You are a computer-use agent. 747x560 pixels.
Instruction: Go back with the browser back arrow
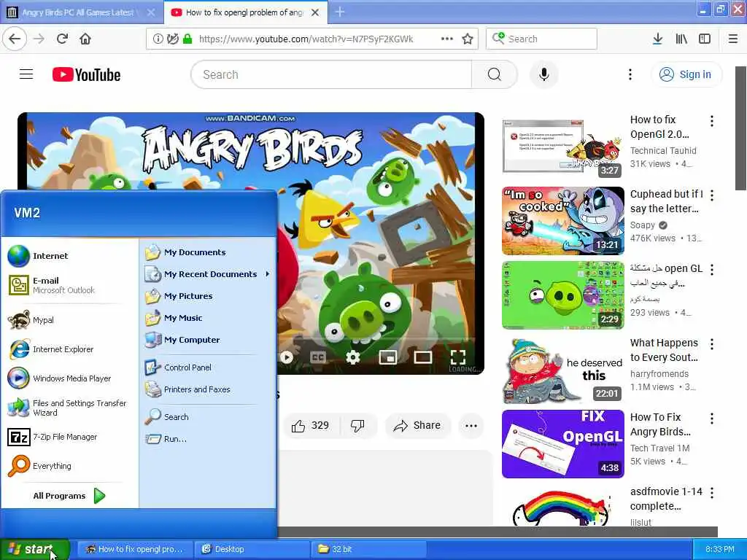15,39
